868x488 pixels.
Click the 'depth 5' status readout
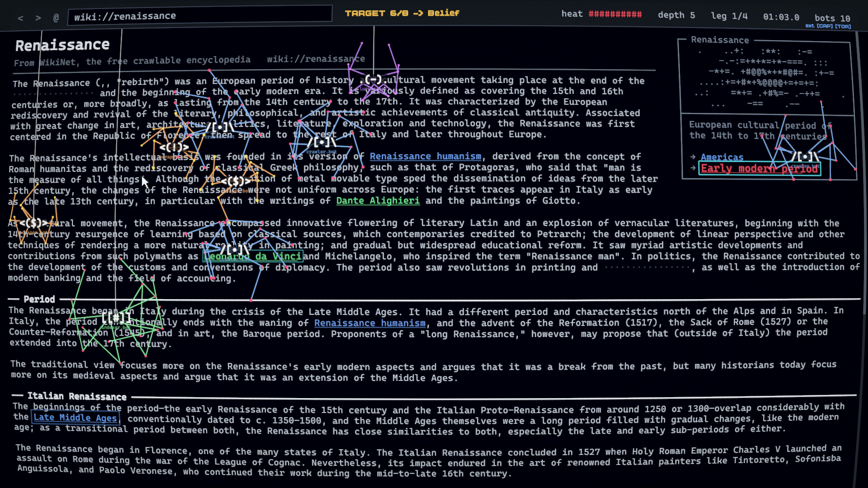[x=676, y=15]
